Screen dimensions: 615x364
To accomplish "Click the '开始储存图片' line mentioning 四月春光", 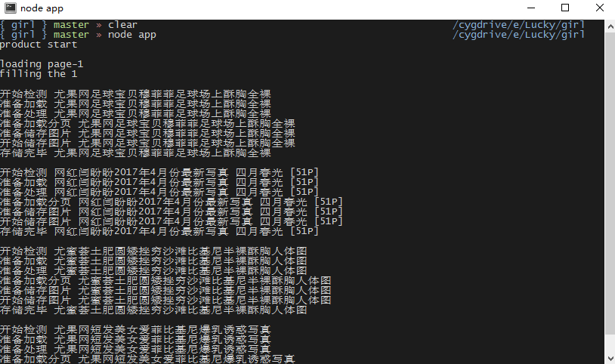I will coord(172,221).
